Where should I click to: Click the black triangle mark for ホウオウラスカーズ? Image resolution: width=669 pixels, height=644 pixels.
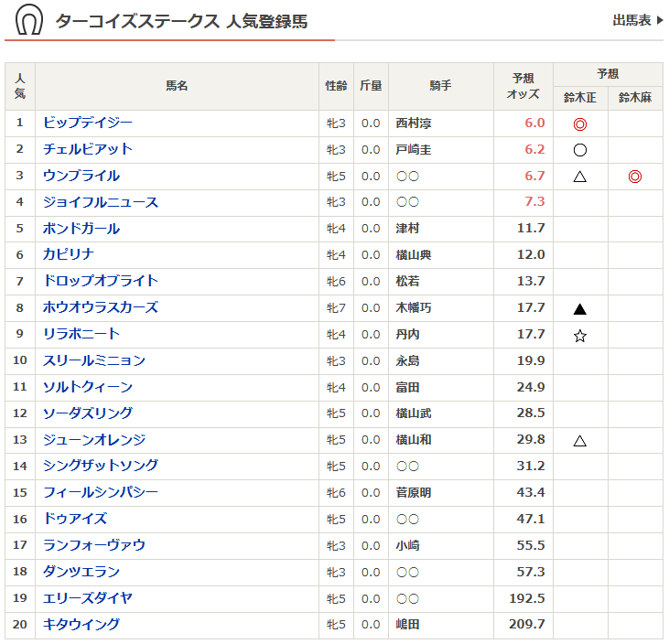tap(579, 309)
